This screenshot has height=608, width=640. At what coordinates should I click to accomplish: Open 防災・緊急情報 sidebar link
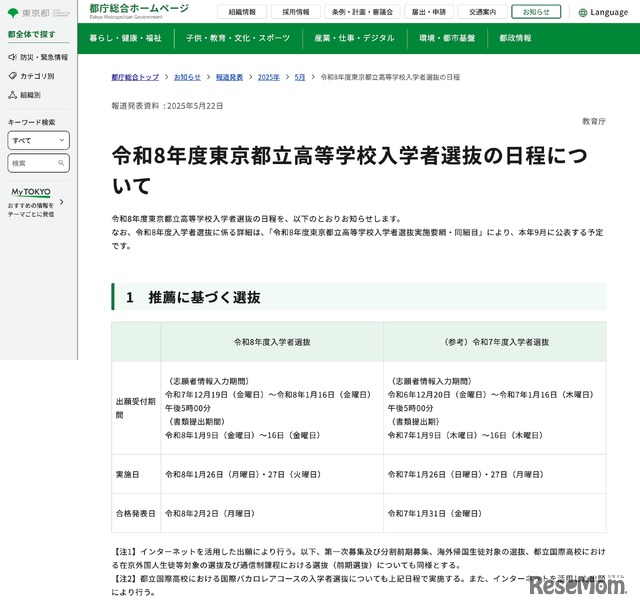tap(38, 57)
